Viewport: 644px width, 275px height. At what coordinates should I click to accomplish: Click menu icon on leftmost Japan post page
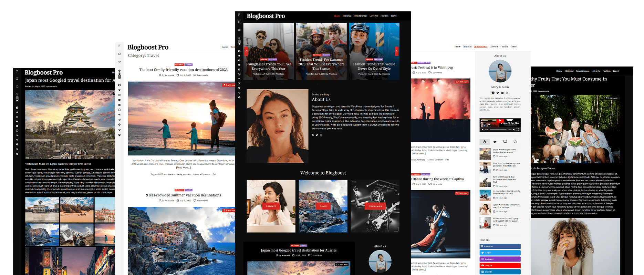pyautogui.click(x=17, y=71)
